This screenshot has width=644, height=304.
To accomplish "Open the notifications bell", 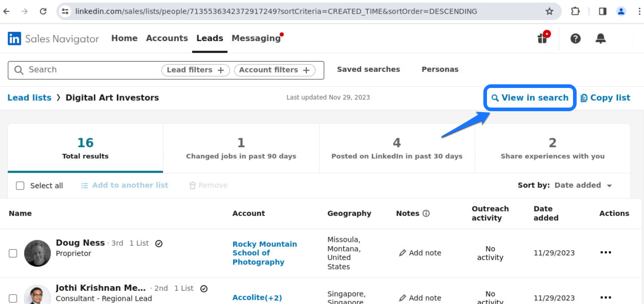I will (x=600, y=39).
